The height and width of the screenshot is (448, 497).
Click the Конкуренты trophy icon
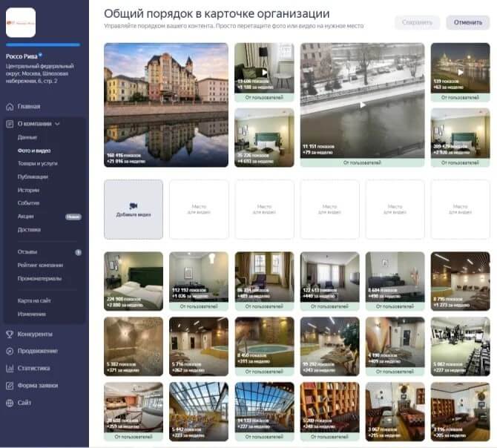click(x=10, y=335)
